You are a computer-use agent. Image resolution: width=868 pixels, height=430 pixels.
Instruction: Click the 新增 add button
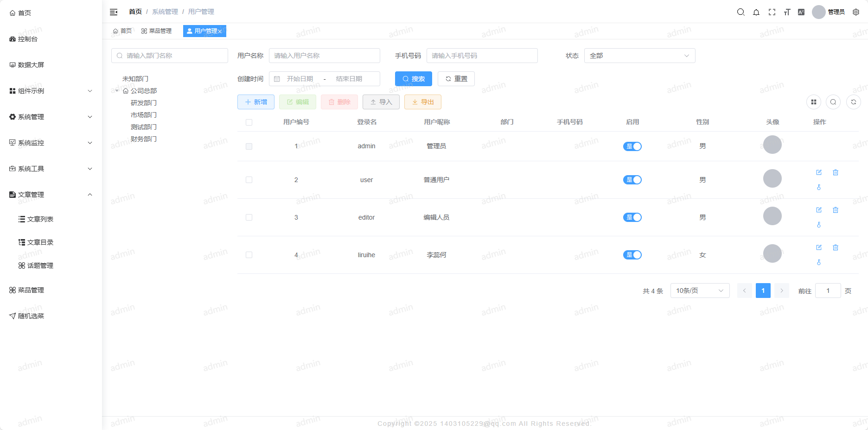[x=256, y=102]
